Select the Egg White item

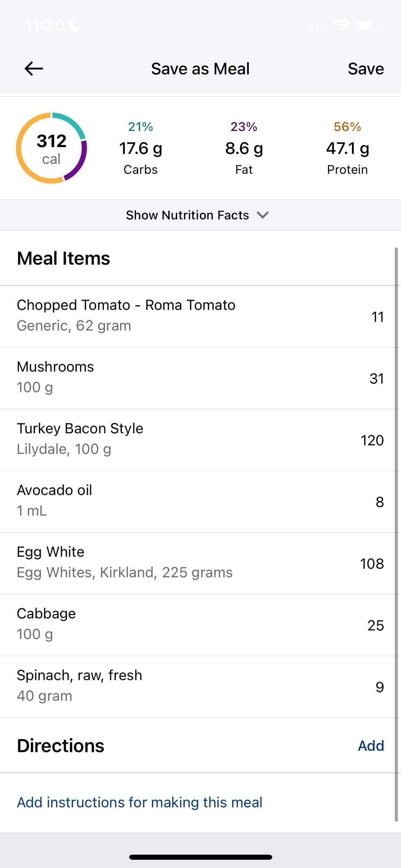(x=197, y=562)
